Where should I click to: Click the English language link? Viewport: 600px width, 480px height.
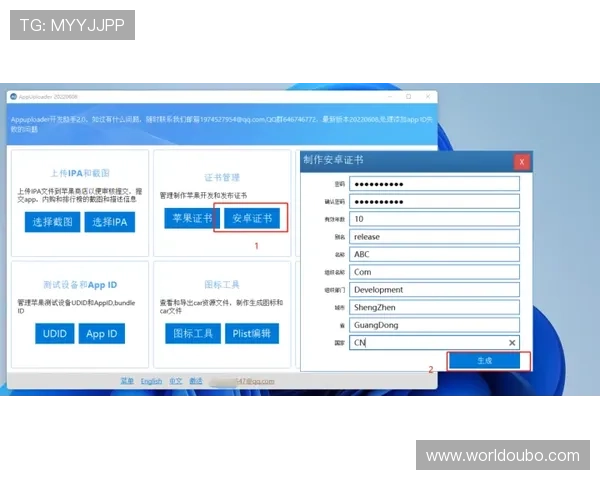tap(151, 381)
